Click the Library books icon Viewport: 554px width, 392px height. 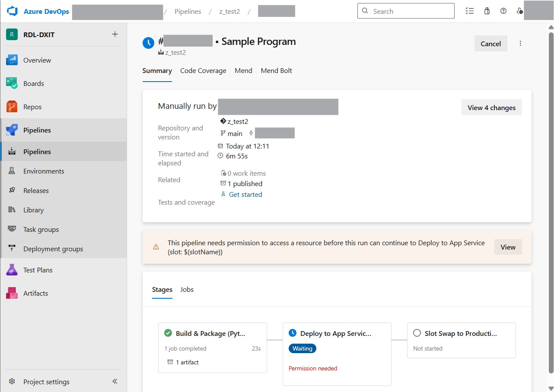12,210
